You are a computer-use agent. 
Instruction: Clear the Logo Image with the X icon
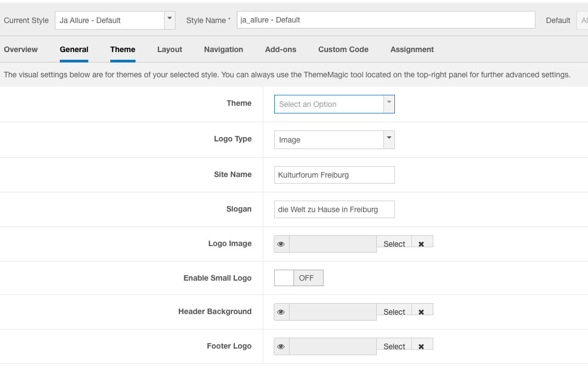point(421,243)
